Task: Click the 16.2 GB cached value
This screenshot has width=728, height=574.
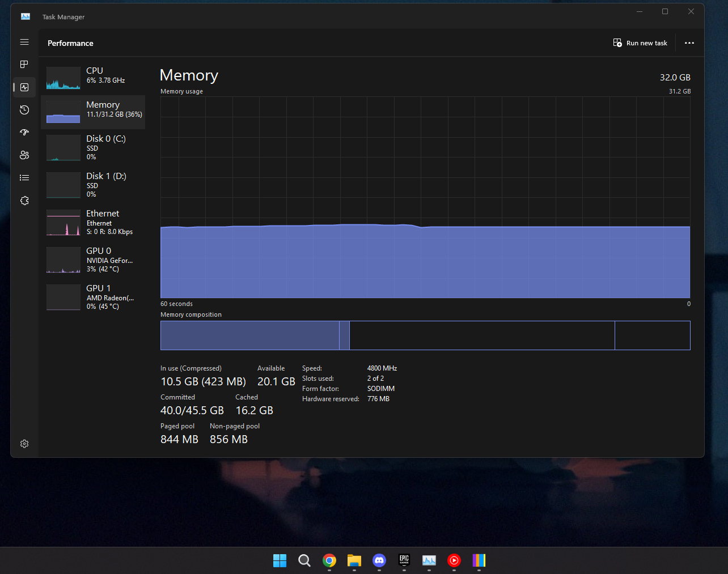Action: coord(255,410)
